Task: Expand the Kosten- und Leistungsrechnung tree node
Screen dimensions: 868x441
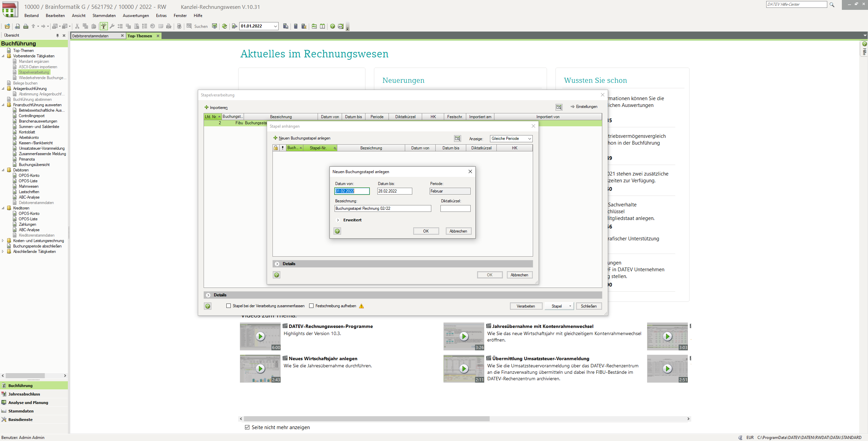Action: pos(3,241)
